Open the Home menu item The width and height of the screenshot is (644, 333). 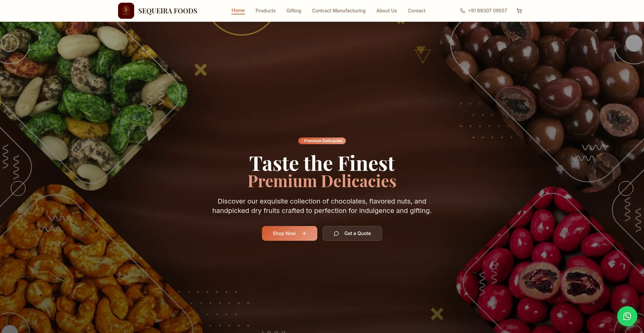pyautogui.click(x=238, y=10)
